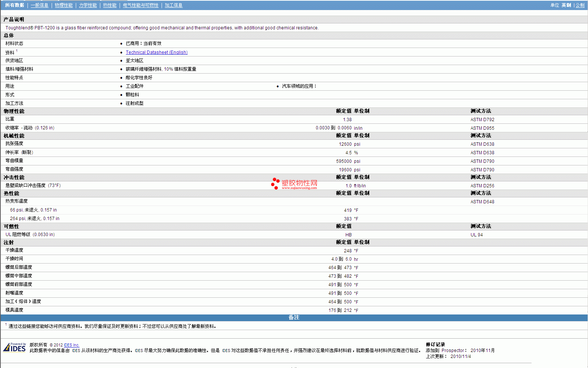Click 汽车领域的应用 usage entry
Viewport: 588px width, 368px height.
pyautogui.click(x=299, y=86)
